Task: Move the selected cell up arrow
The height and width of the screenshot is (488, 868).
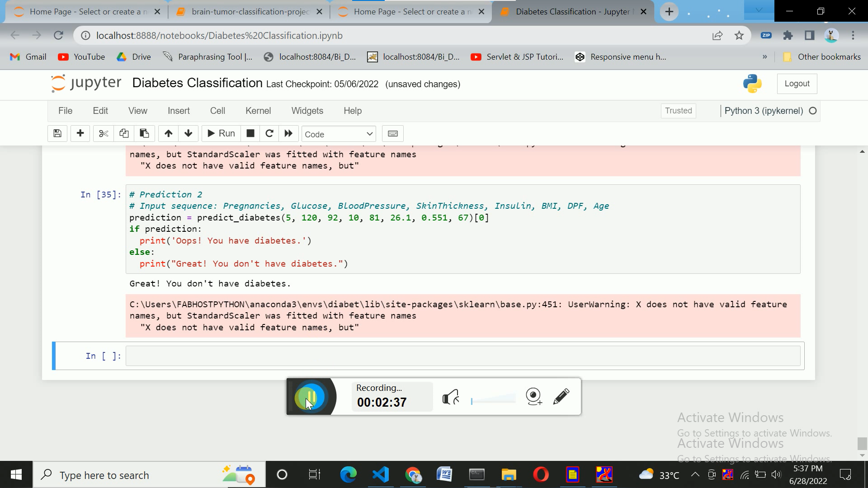Action: (168, 134)
